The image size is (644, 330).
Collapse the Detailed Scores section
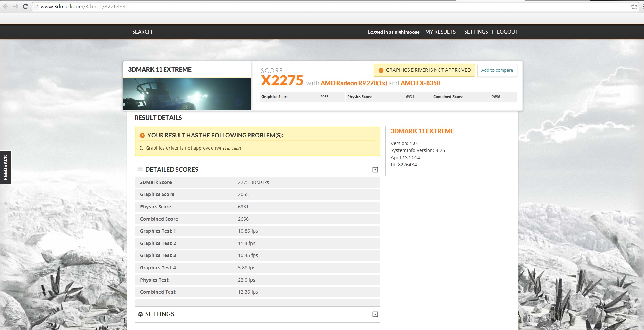tap(375, 170)
